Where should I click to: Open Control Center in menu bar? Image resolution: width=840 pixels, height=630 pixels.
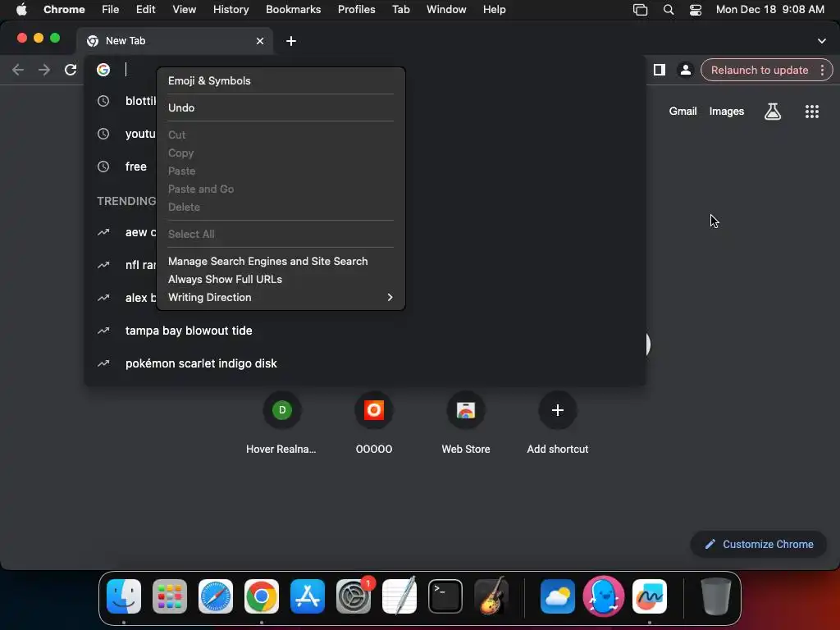[x=696, y=10]
